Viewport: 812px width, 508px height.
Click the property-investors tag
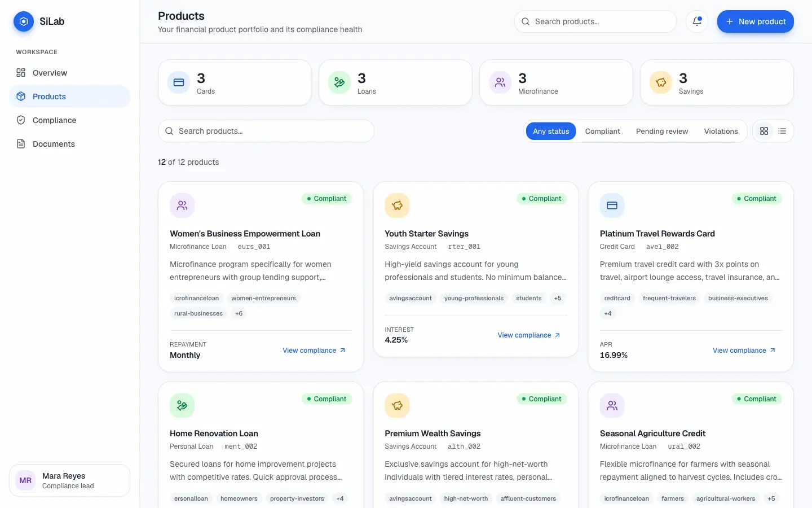tap(297, 498)
